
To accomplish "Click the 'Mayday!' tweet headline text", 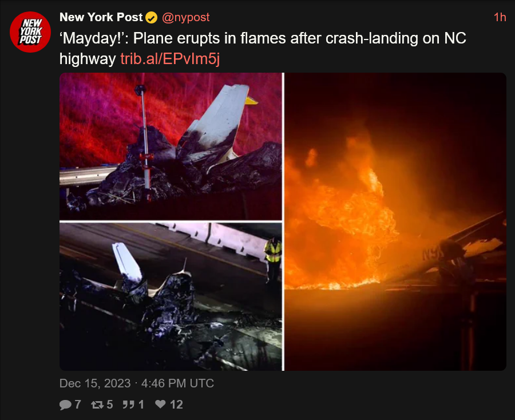I will coord(263,49).
